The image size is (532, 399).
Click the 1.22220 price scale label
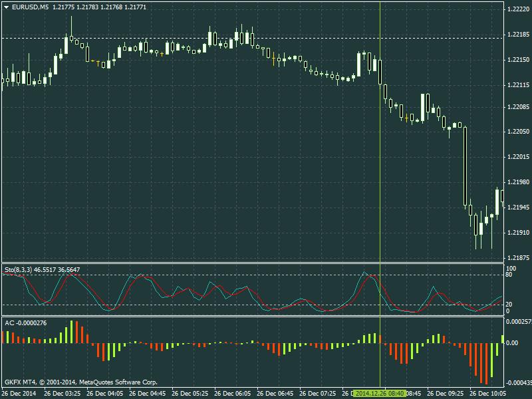517,9
